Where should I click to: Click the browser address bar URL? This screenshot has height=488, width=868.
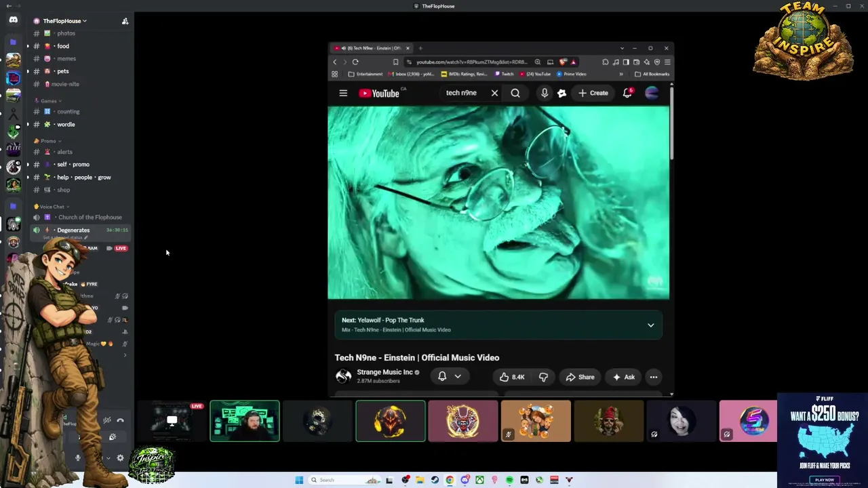point(471,62)
